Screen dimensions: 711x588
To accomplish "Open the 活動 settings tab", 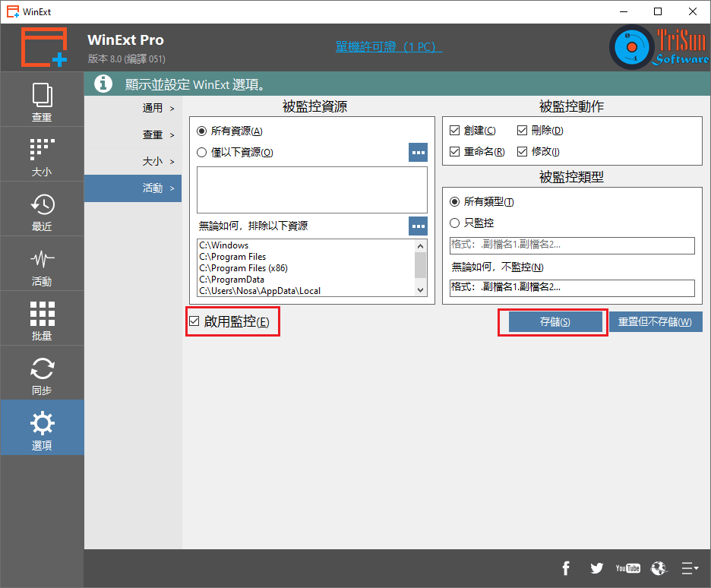I will pos(133,188).
